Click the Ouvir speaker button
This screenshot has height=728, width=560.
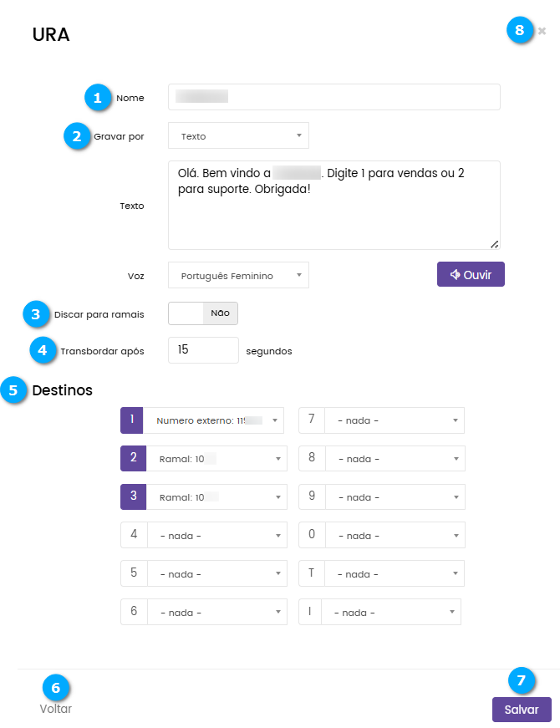coord(471,274)
